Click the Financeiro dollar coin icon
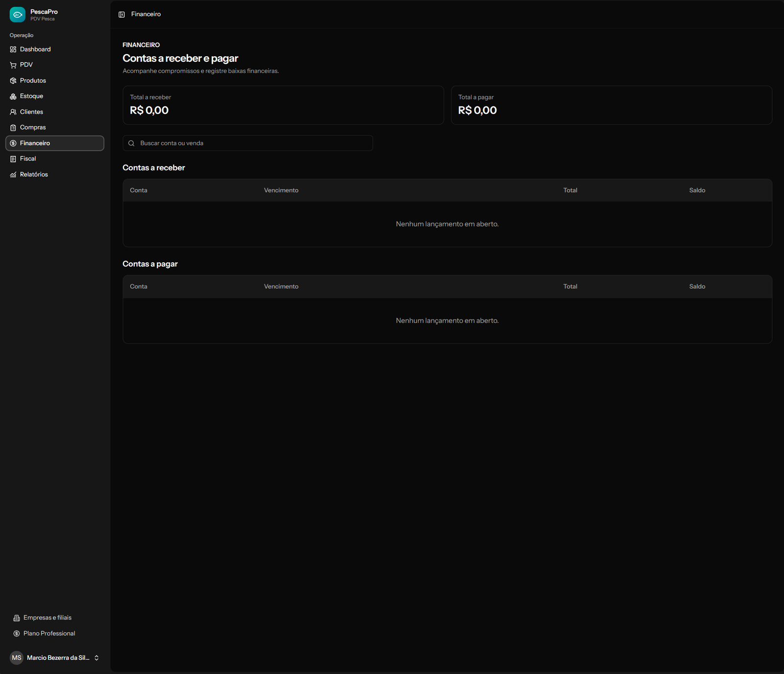784x674 pixels. coord(13,143)
